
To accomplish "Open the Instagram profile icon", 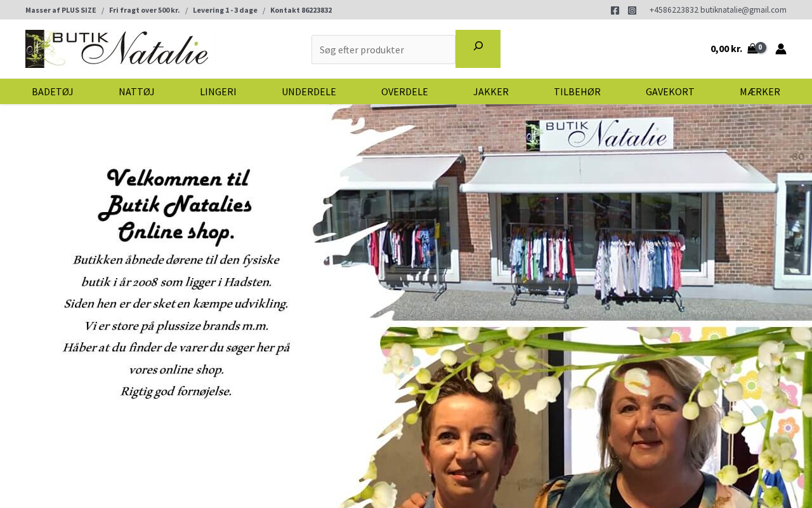I will (x=632, y=10).
